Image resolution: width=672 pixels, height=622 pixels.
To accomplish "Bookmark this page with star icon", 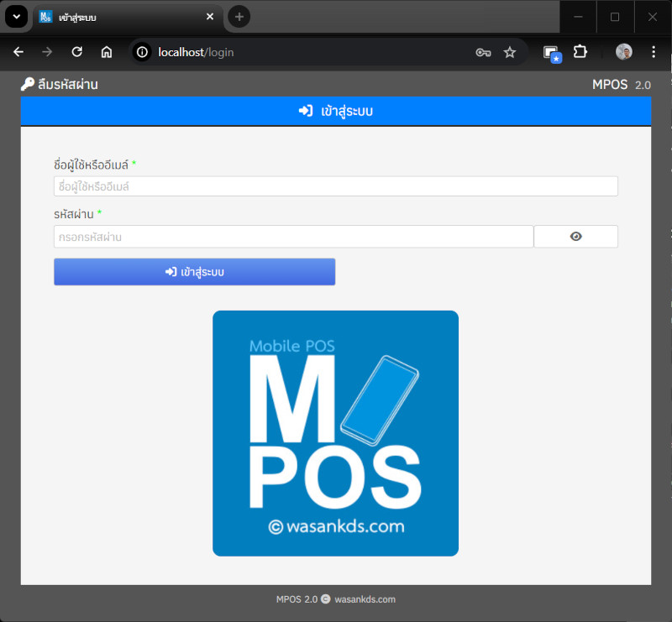I will pos(510,52).
